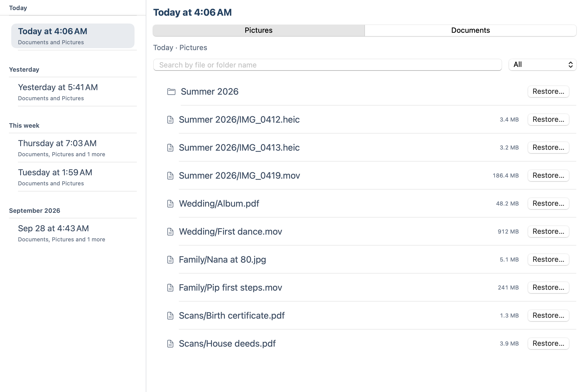Click the file icon beside IMG_0419.mov
583x392 pixels.
pos(170,176)
